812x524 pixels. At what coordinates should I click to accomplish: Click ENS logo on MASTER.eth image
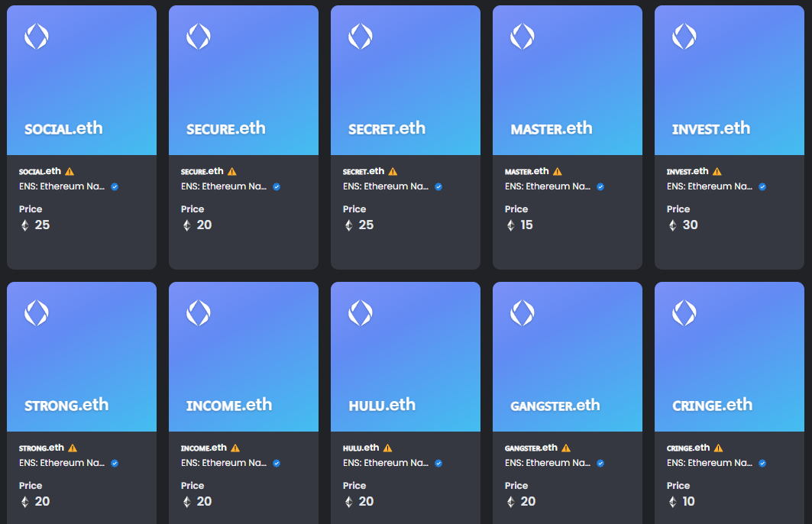click(522, 37)
